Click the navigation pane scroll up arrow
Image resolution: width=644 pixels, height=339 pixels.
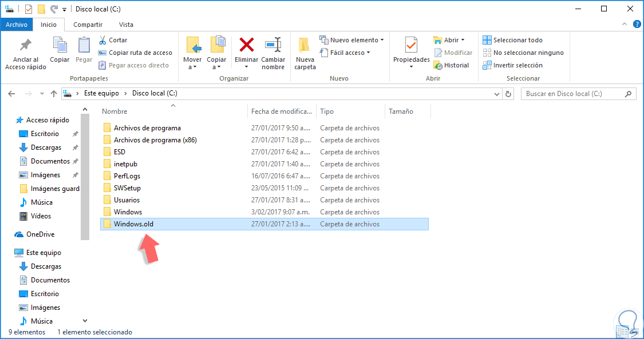(x=85, y=109)
